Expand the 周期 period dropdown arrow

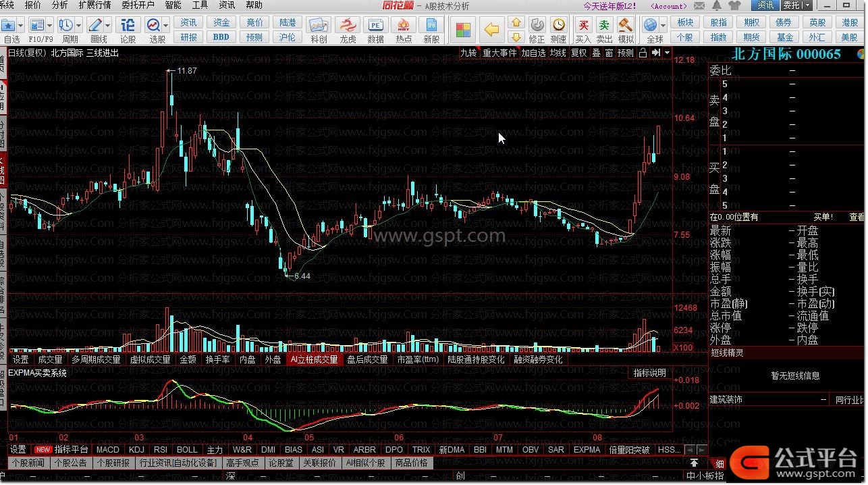79,26
